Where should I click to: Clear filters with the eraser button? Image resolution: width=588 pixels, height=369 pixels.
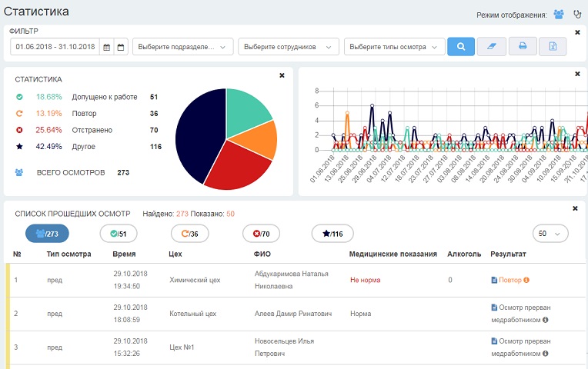click(x=491, y=47)
